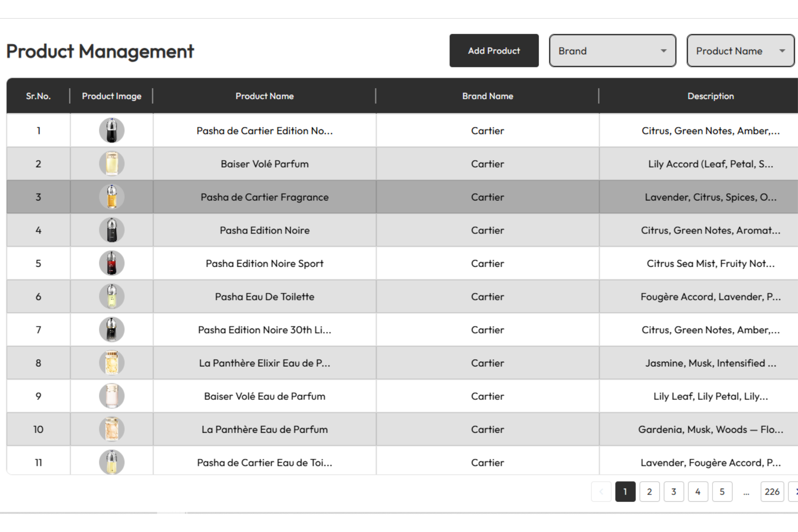This screenshot has height=532, width=798.
Task: Click the Product Name column header
Action: click(265, 96)
